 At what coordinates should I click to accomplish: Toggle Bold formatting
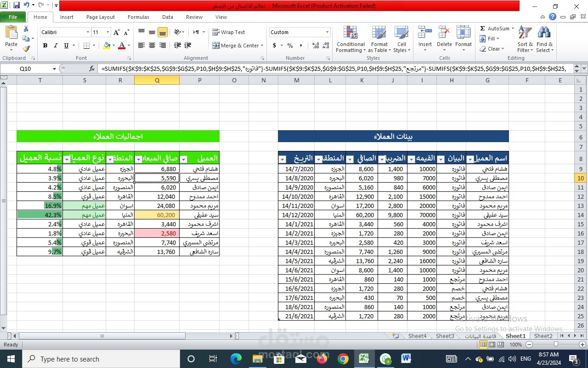click(45, 46)
